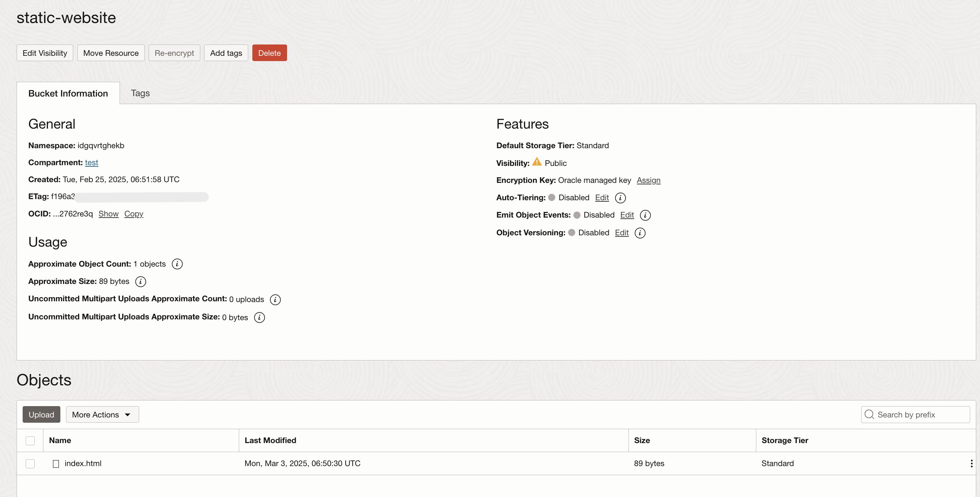Click Approximate Object Count info icon
980x497 pixels.
[177, 264]
